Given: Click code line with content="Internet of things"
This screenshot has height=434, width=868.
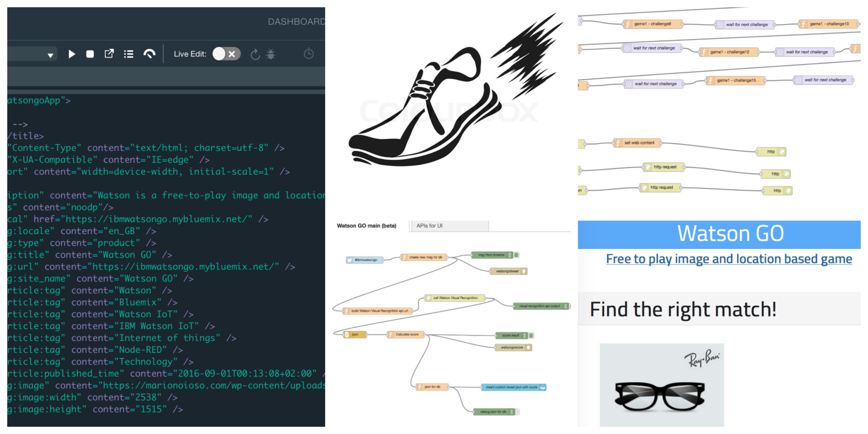Looking at the screenshot, I should click(122, 338).
